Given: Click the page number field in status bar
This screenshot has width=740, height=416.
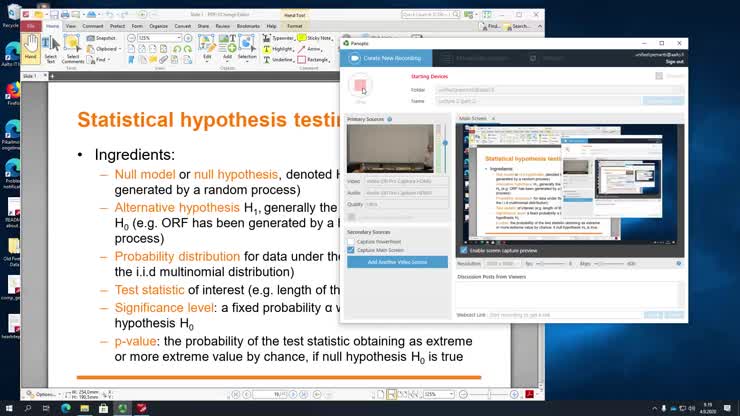Looking at the screenshot, I should [x=270, y=394].
